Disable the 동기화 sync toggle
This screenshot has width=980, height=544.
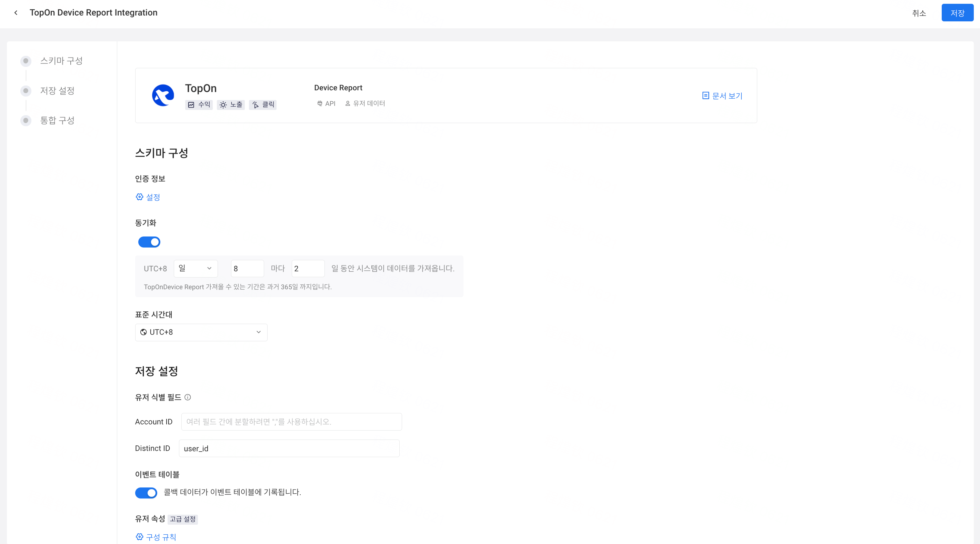pos(149,242)
